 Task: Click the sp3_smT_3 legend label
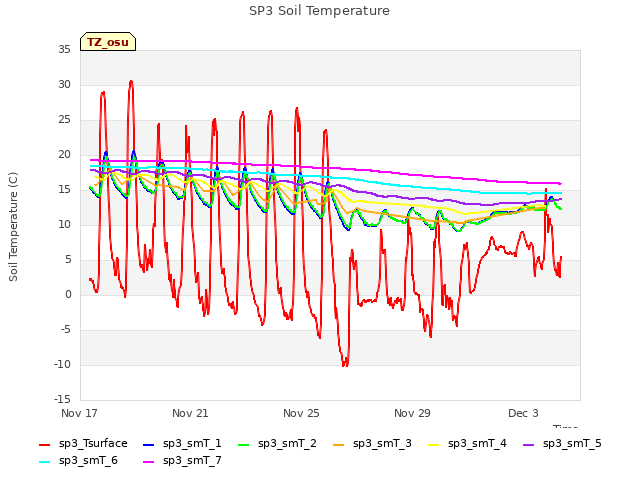coord(382,444)
